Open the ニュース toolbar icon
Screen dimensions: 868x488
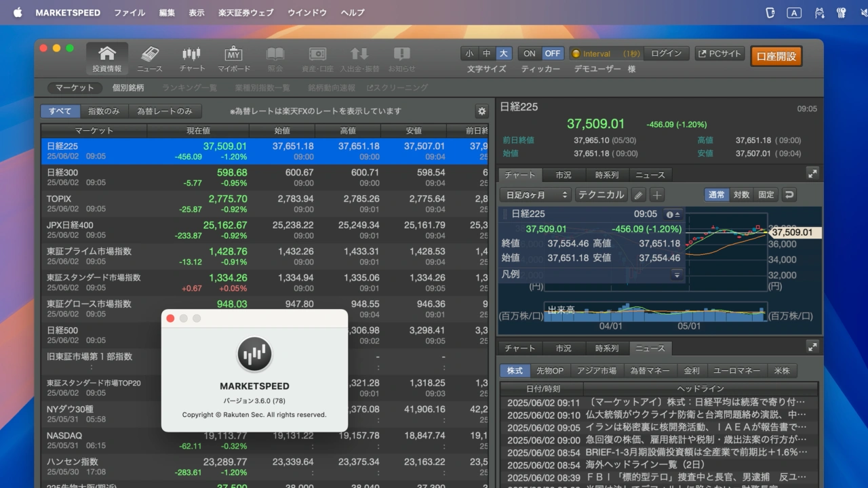(x=149, y=59)
